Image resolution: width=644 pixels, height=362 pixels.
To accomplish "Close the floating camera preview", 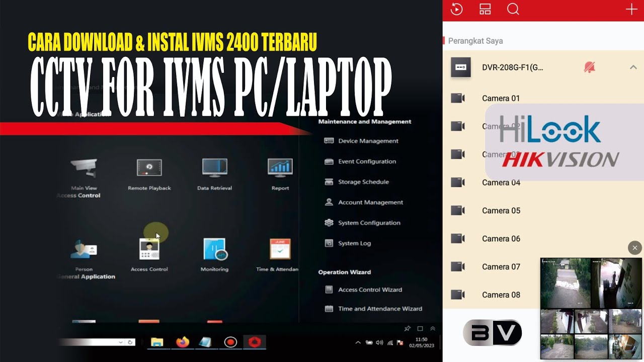I will [634, 248].
